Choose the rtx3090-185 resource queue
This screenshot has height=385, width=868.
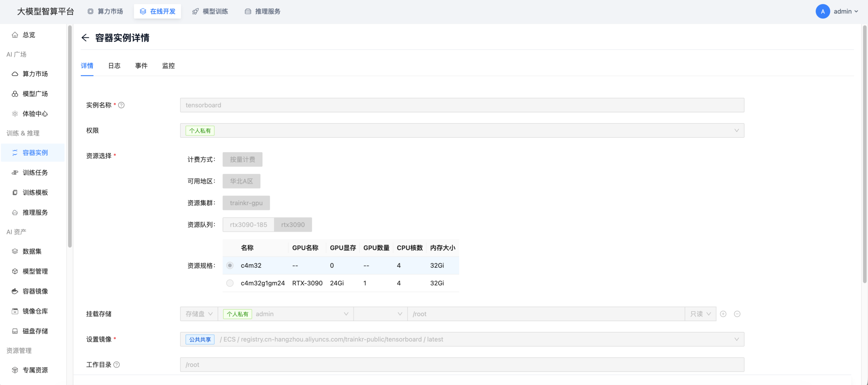pos(248,225)
